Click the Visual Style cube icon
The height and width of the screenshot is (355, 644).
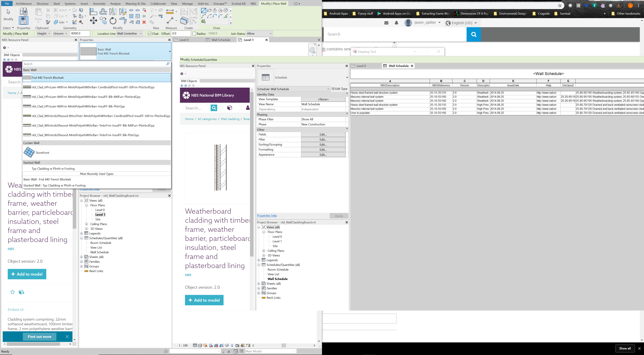[x=200, y=345]
